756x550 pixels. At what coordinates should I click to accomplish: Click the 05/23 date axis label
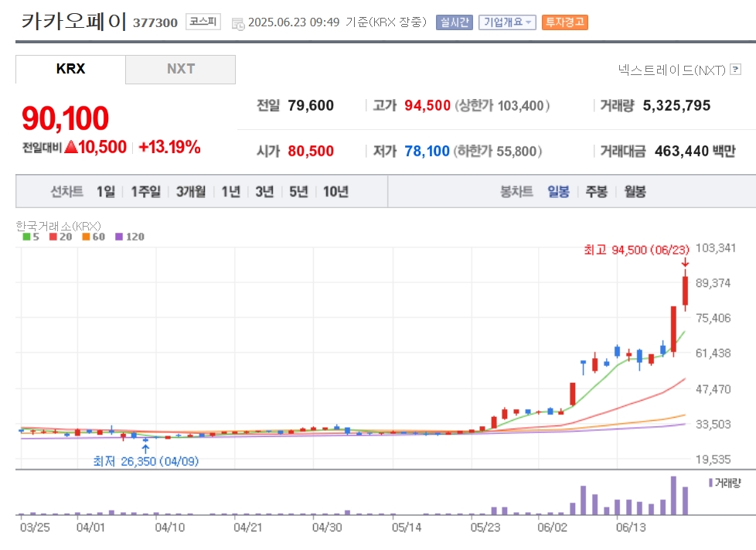[485, 528]
